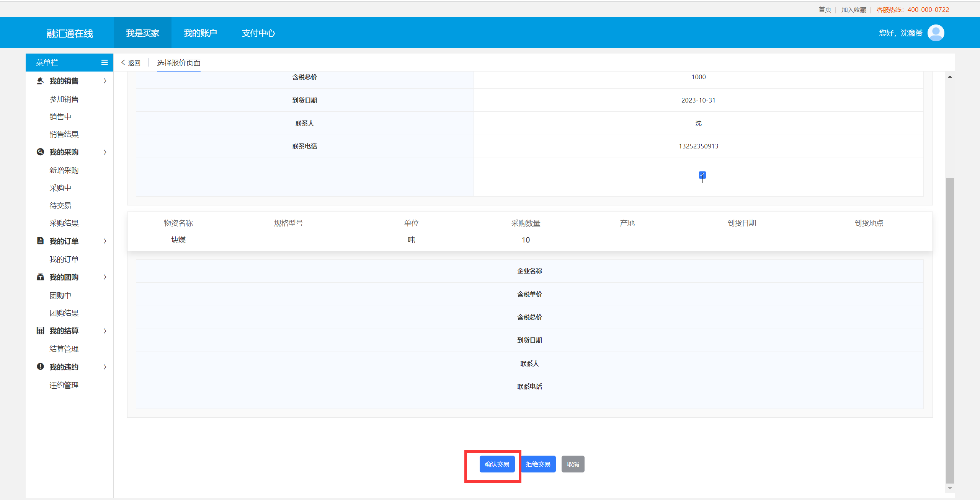The height and width of the screenshot is (500, 980).
Task: Click the user avatar icon
Action: 936,33
